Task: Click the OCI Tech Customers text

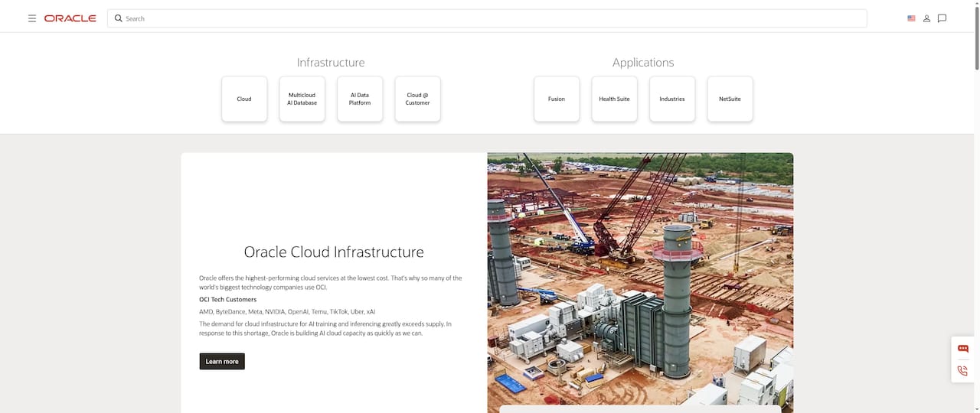Action: pyautogui.click(x=228, y=300)
